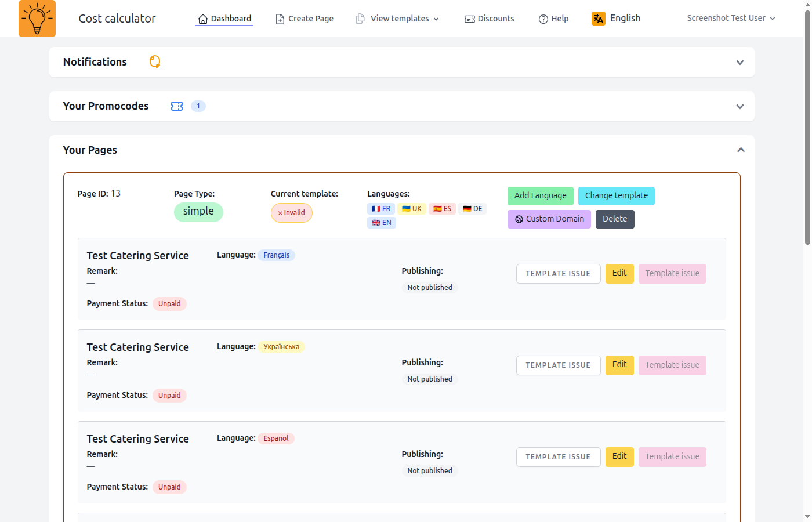The height and width of the screenshot is (522, 812).
Task: Open the Screenshot Test User menu
Action: click(731, 18)
